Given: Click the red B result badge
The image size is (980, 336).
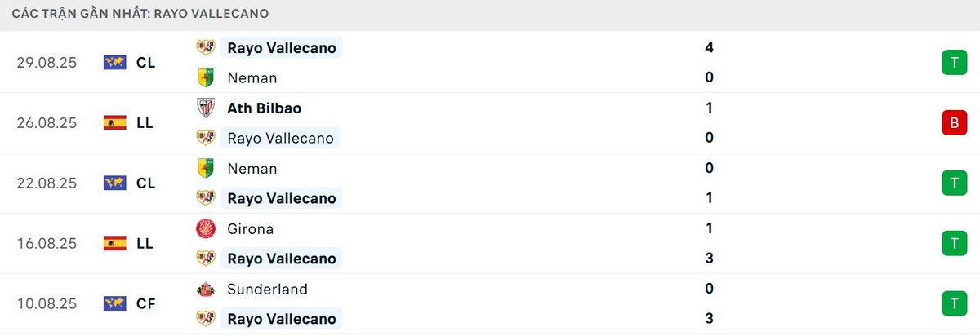Looking at the screenshot, I should (x=952, y=123).
